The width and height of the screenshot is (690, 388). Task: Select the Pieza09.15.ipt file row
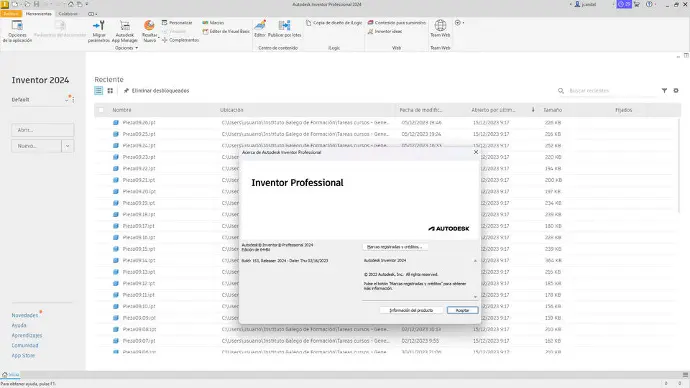[x=387, y=249]
